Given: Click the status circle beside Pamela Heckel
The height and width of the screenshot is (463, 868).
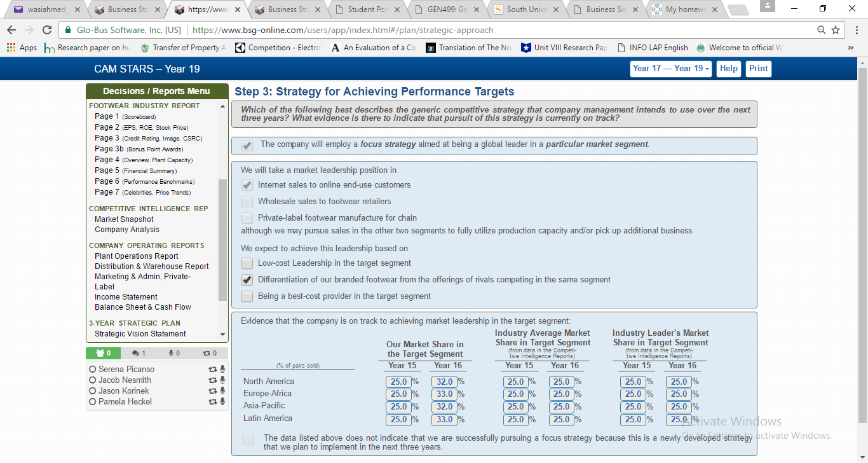Looking at the screenshot, I should coord(92,401).
